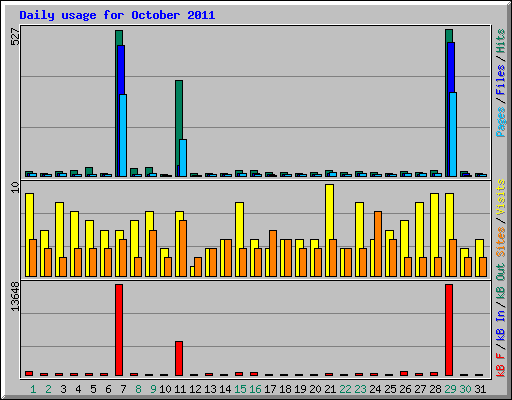Click day 15 on the x-axis

pyautogui.click(x=240, y=389)
